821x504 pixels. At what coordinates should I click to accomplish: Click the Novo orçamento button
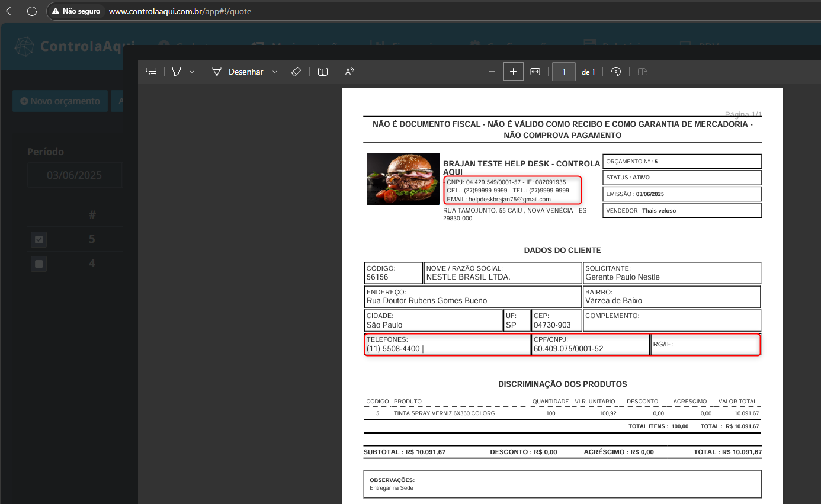(x=60, y=101)
